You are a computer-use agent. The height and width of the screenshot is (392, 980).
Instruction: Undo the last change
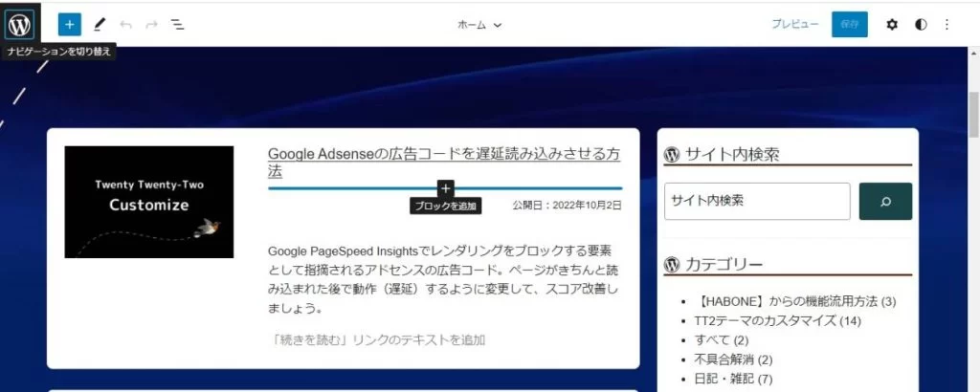[x=125, y=24]
